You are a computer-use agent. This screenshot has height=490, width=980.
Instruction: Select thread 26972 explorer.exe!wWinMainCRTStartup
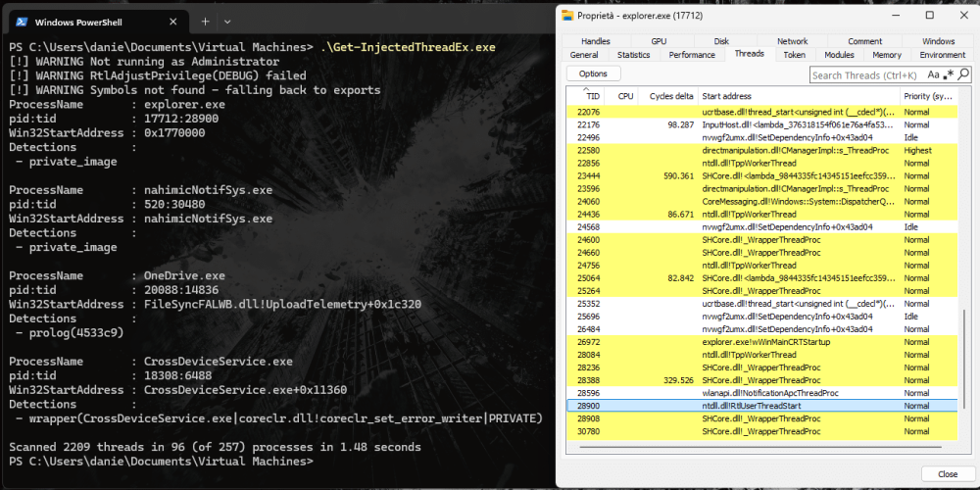761,342
